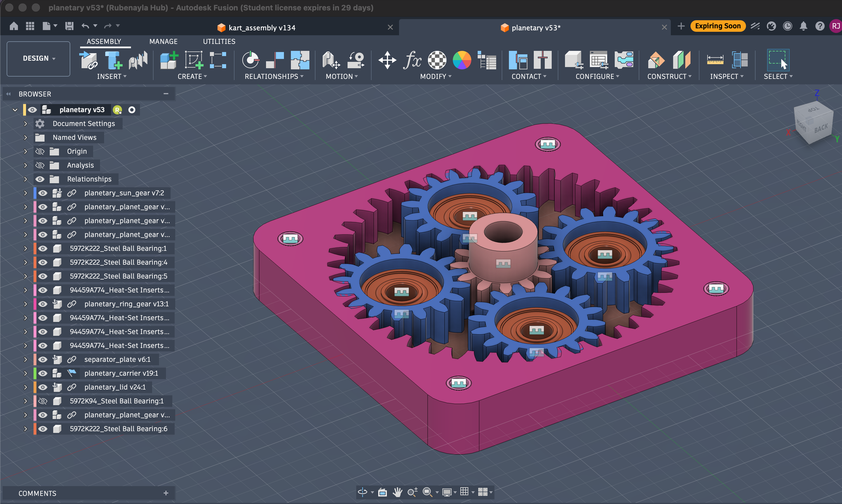Click the Save disk icon
Viewport: 842px width, 504px height.
coord(69,26)
